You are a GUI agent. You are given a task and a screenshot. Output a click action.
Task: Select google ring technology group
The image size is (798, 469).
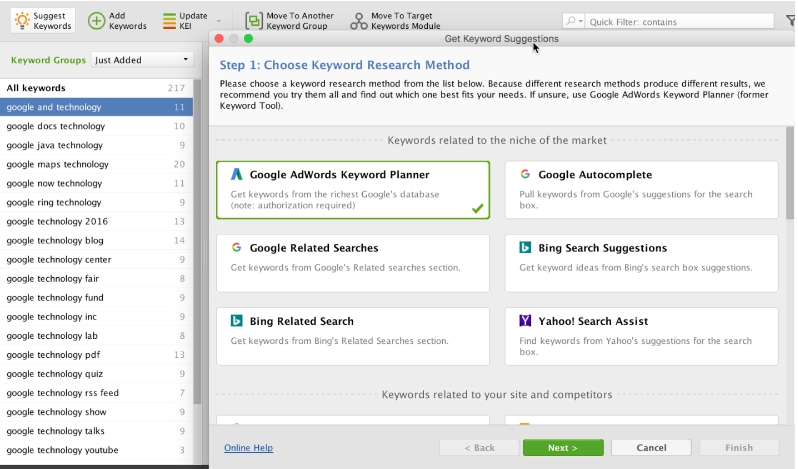tap(96, 202)
